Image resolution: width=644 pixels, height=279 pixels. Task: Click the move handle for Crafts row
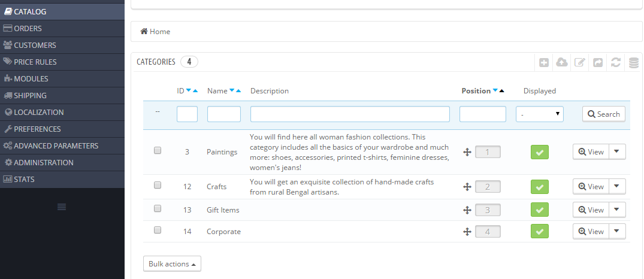[467, 187]
